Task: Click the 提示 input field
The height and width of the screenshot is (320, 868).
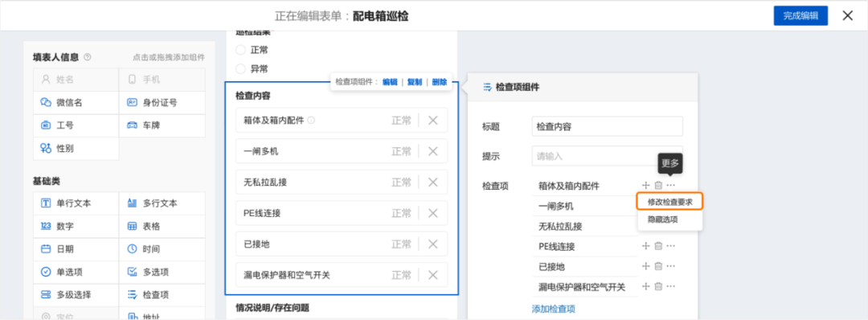Action: pos(608,156)
